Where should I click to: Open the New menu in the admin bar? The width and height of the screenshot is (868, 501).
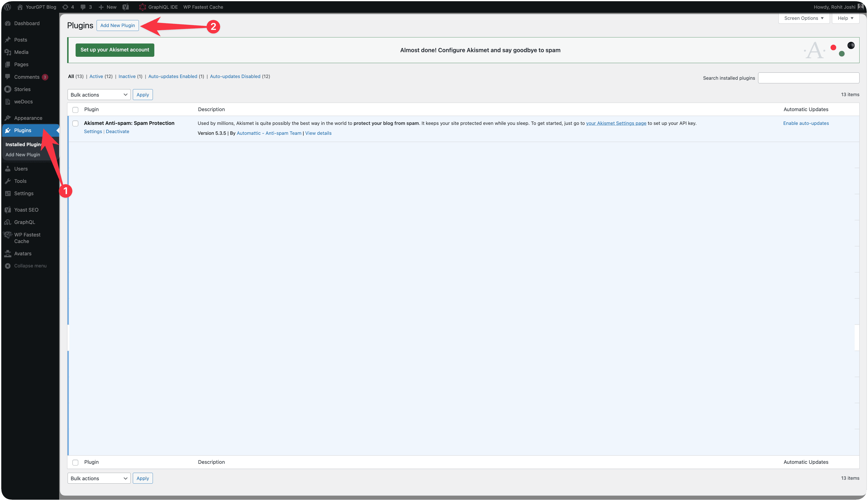tap(107, 7)
